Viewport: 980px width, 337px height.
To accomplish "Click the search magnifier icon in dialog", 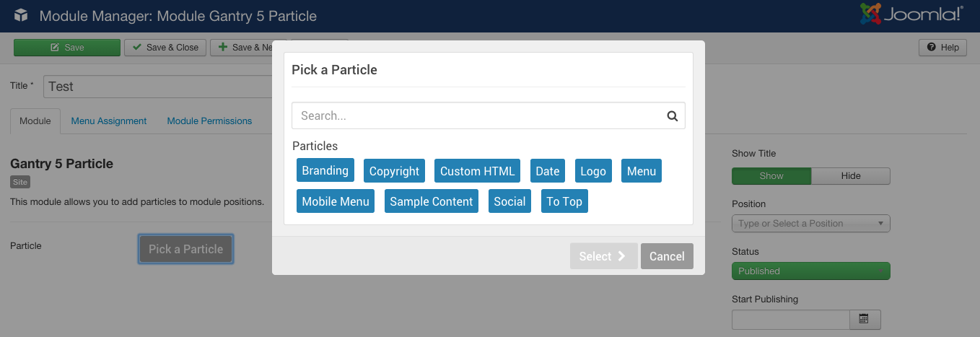I will [x=672, y=115].
